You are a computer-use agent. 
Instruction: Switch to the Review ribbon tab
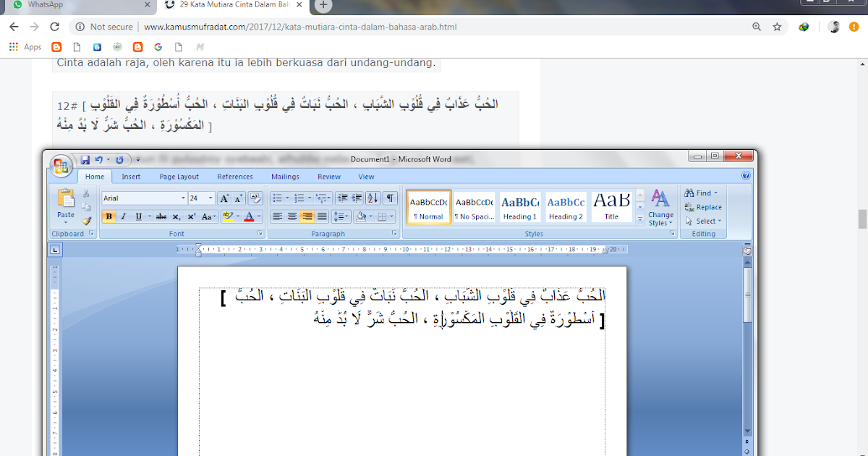point(329,176)
